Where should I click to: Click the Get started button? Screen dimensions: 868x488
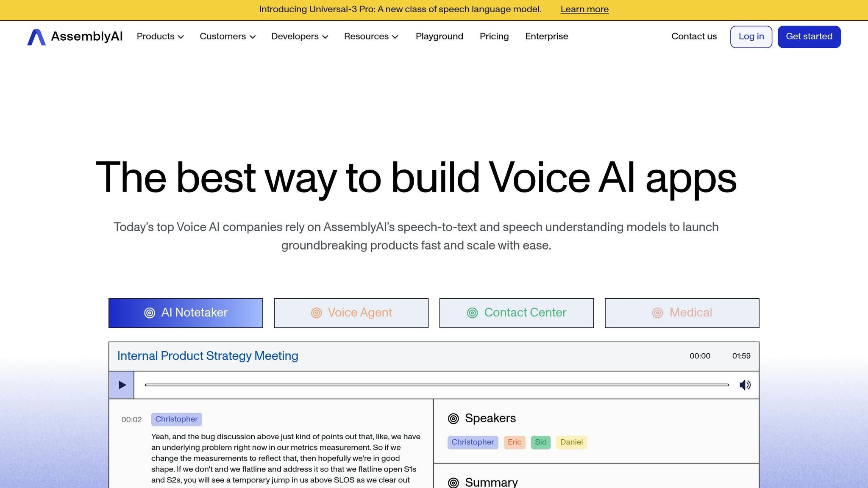(809, 36)
